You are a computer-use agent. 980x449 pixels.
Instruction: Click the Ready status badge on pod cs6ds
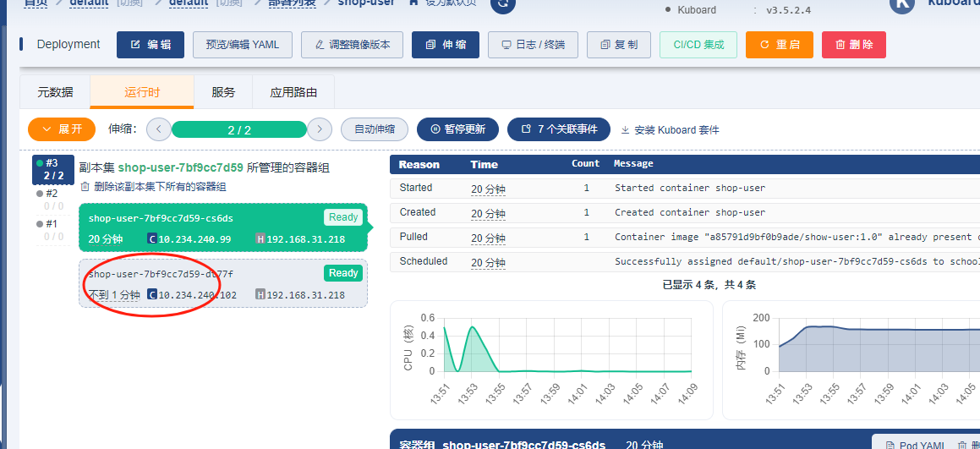(x=343, y=217)
